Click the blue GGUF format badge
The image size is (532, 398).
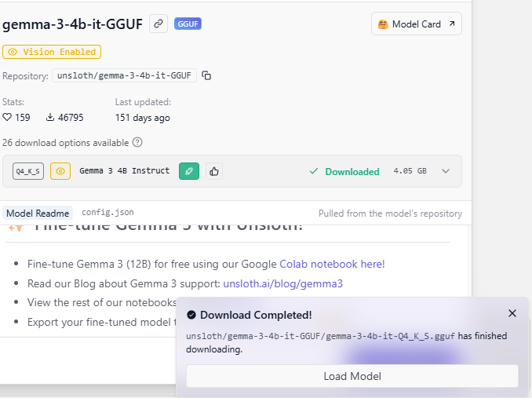point(188,24)
